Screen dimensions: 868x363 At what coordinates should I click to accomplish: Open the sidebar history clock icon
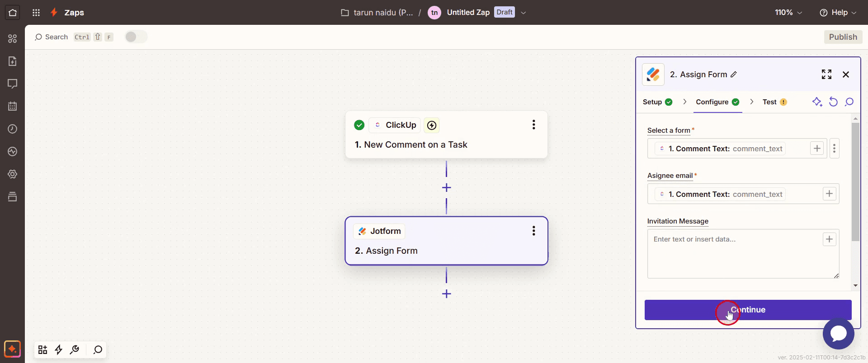13,129
